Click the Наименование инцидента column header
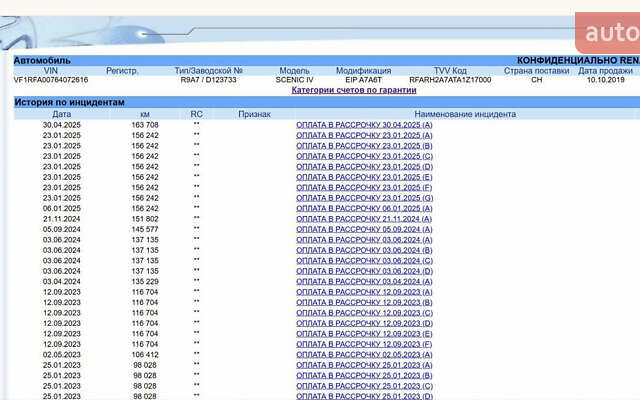This screenshot has height=400, width=640. 464,114
